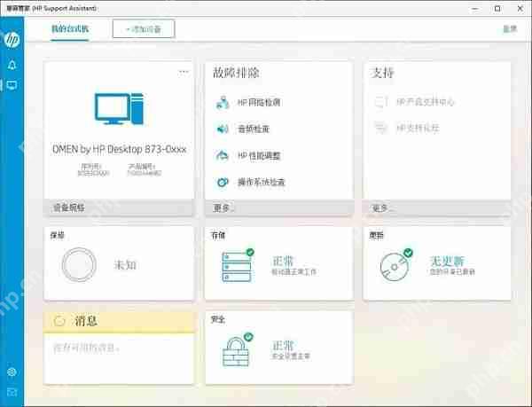This screenshot has height=407, width=532.
Task: Click the message icon in yellow header
Action: coord(59,320)
